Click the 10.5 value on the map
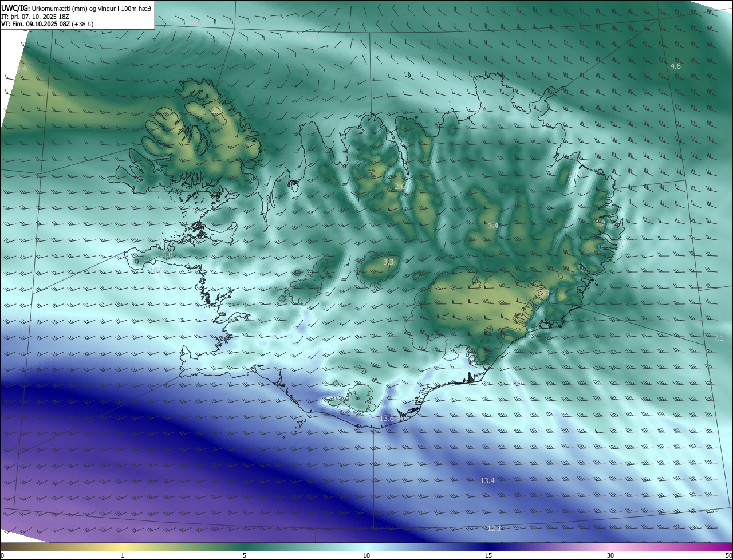This screenshot has height=560, width=733. pos(156,270)
